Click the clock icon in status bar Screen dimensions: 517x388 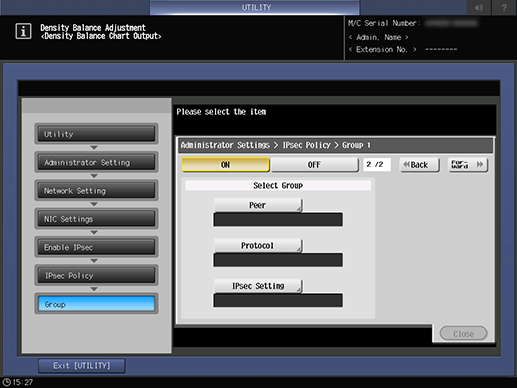pyautogui.click(x=7, y=382)
